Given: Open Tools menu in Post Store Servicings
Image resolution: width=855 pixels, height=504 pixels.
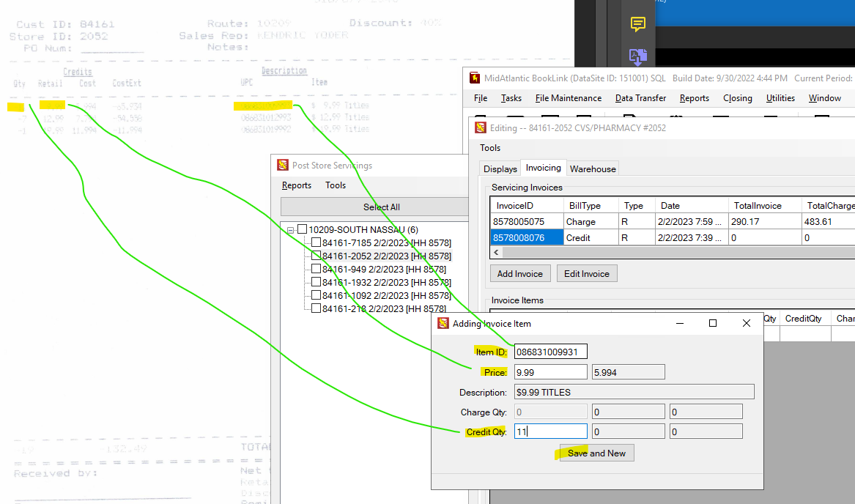Looking at the screenshot, I should pyautogui.click(x=336, y=185).
